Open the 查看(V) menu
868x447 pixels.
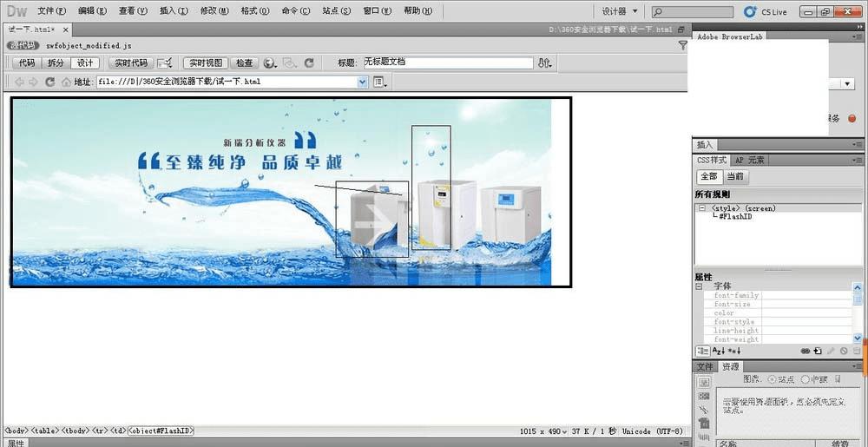pyautogui.click(x=133, y=10)
